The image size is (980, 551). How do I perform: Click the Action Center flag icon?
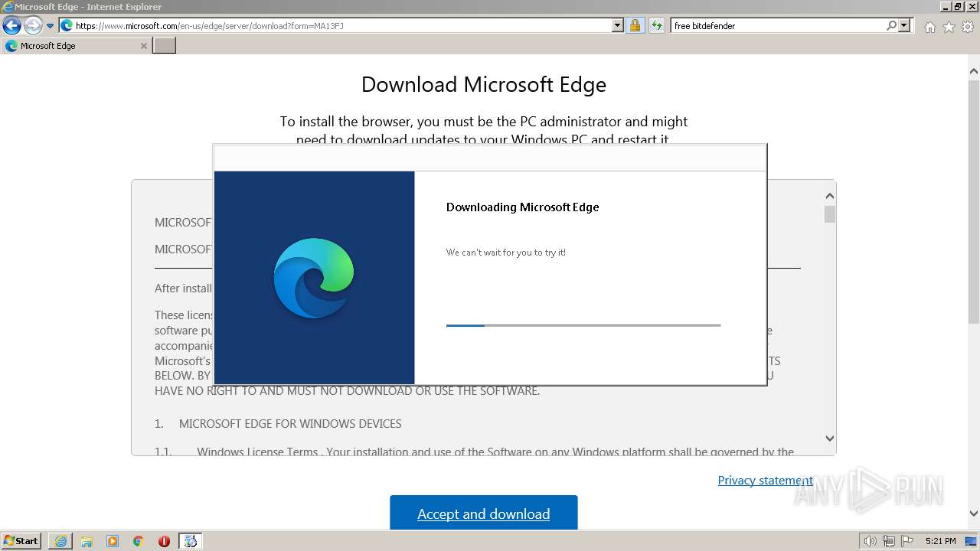[x=906, y=541]
